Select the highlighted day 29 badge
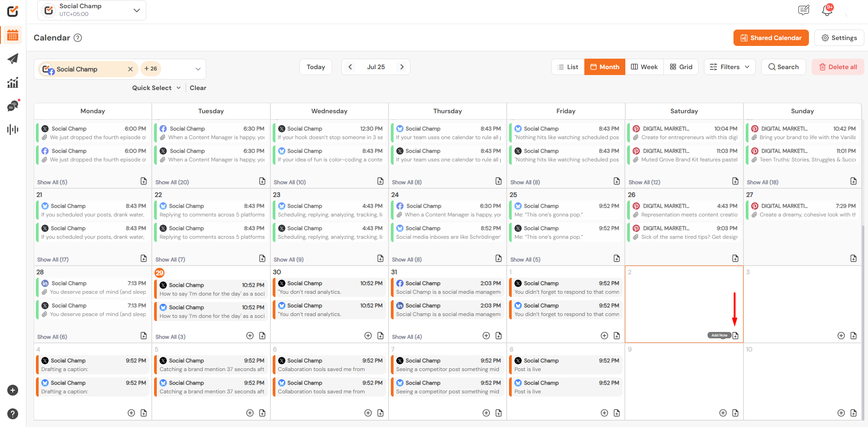The image size is (868, 427). [160, 273]
